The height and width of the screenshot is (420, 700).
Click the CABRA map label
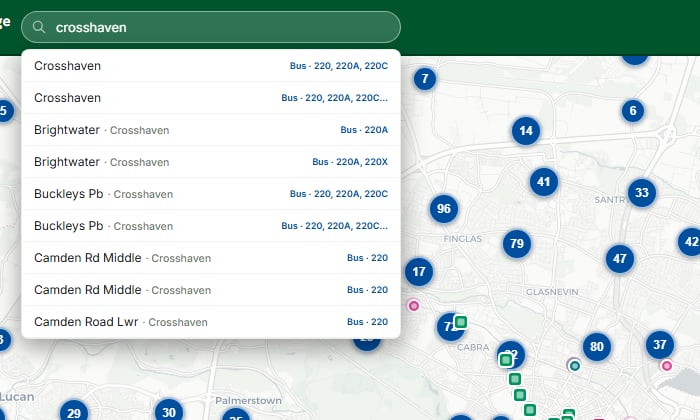click(x=473, y=347)
